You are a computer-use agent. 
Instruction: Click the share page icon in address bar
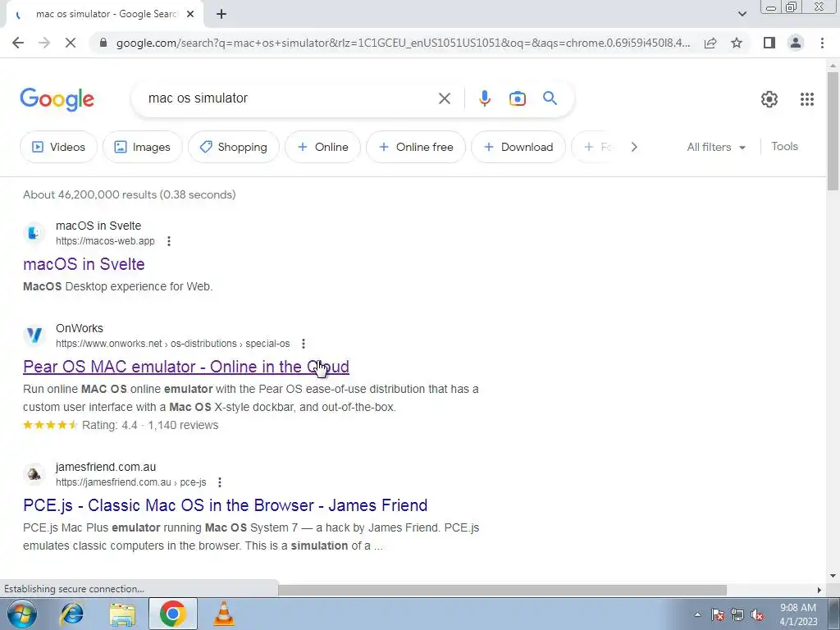[710, 43]
